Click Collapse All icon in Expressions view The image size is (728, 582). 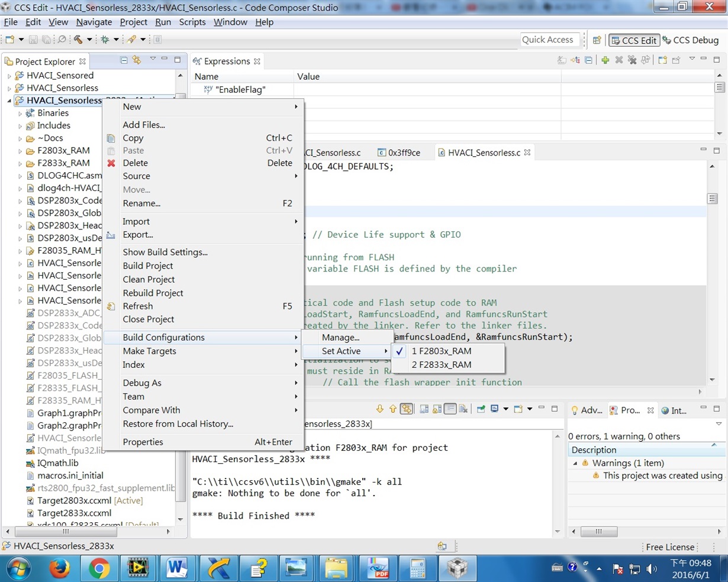(x=588, y=60)
